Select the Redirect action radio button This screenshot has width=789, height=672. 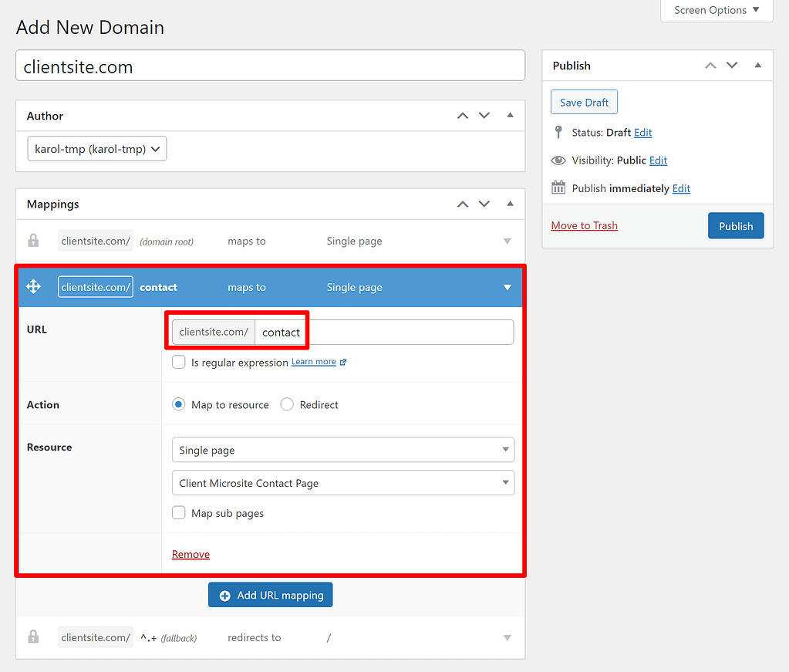point(286,404)
